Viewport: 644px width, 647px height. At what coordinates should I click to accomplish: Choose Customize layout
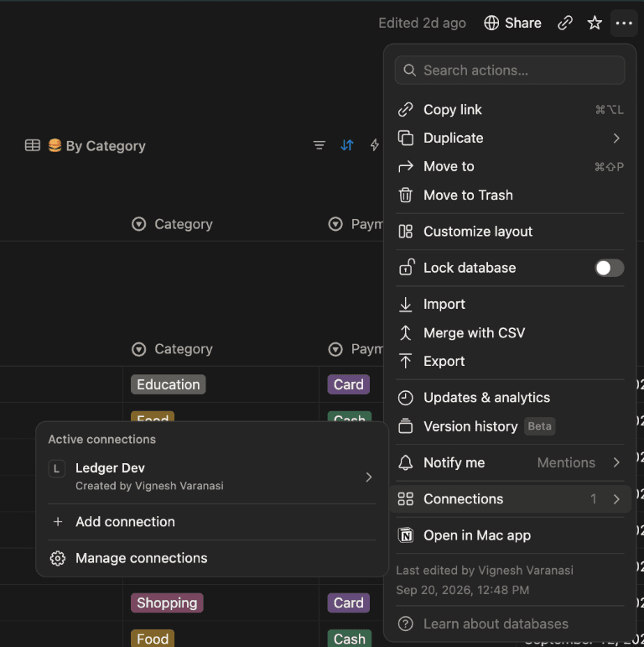[510, 232]
